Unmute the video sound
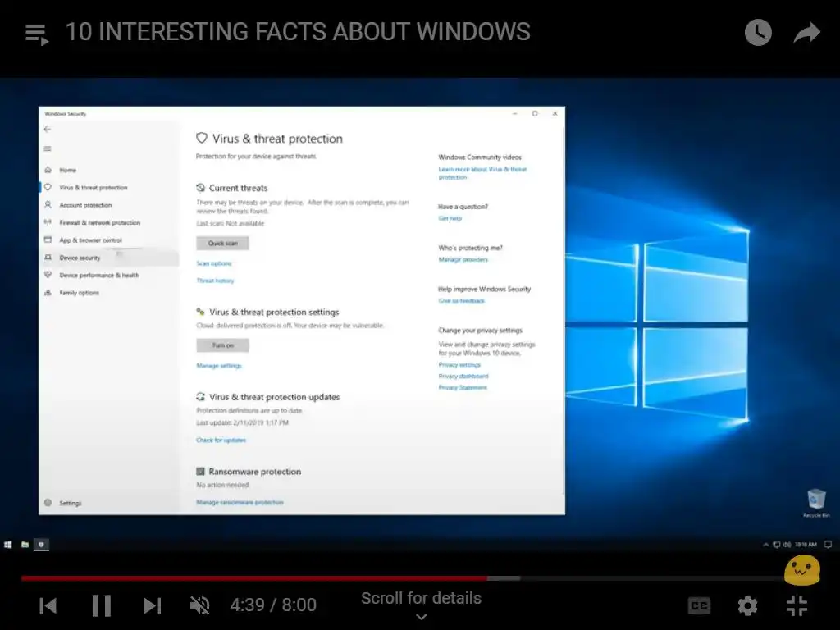Screen dimensions: 840x630 click(200, 606)
